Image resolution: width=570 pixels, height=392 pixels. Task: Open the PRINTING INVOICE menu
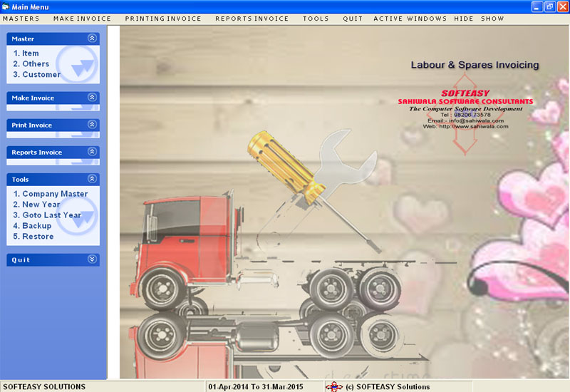tap(163, 19)
